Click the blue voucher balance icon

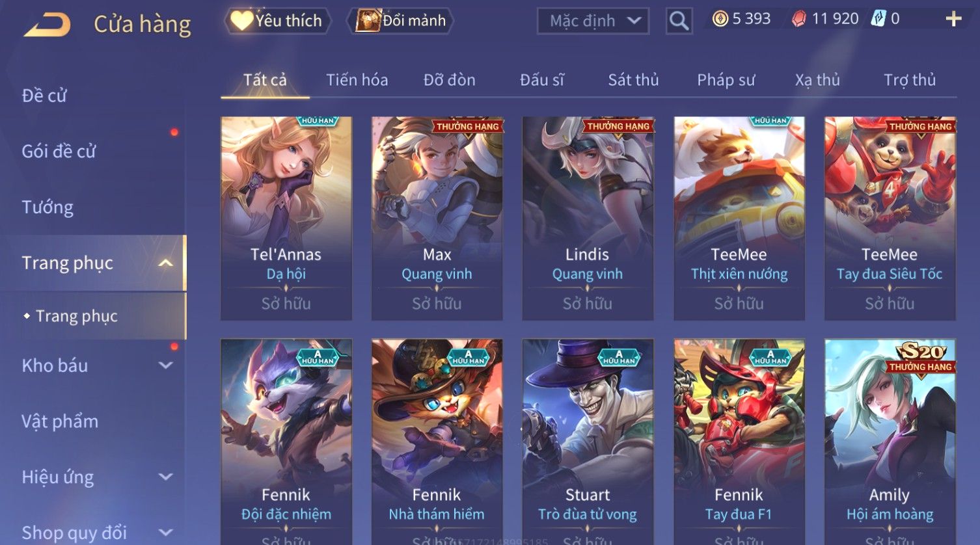tap(878, 19)
